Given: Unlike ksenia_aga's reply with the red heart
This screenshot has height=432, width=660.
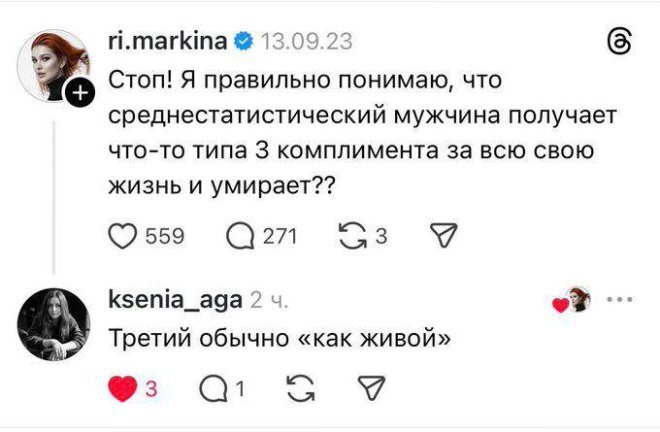Looking at the screenshot, I should coord(122,389).
